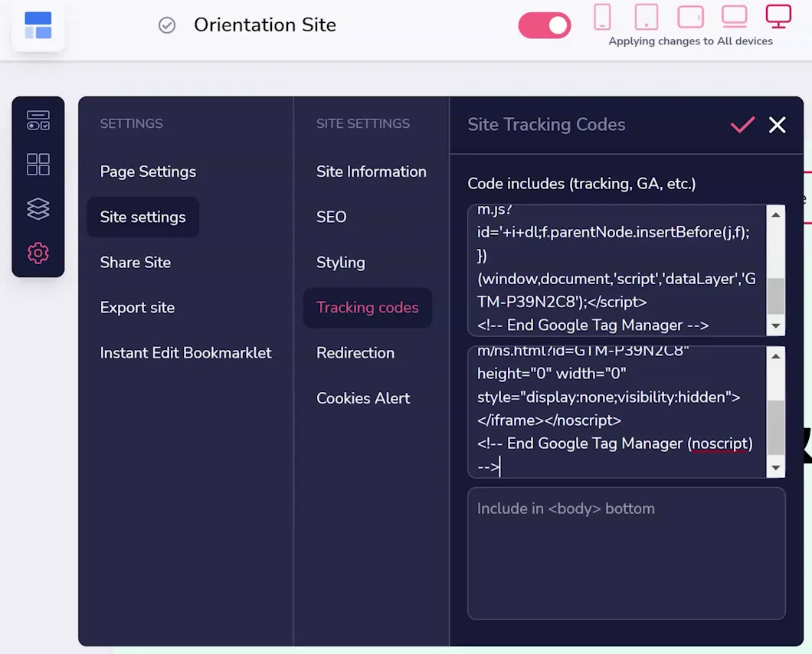This screenshot has height=654, width=812.
Task: Click 'Applying changes to All devices' text
Action: coord(690,41)
